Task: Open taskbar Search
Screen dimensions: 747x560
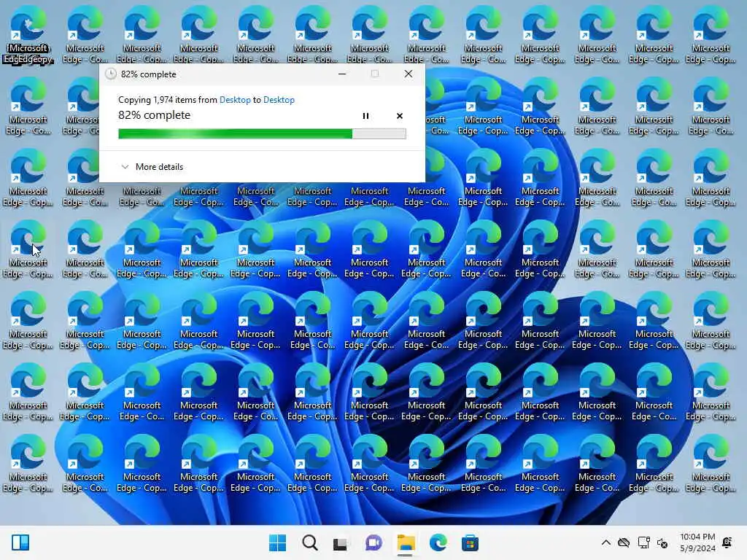Action: 309,542
